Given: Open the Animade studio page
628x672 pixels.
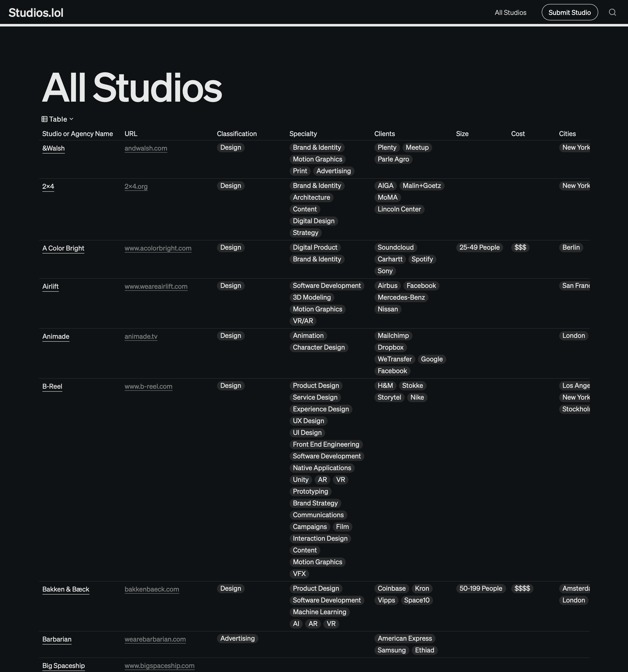Looking at the screenshot, I should click(x=56, y=336).
